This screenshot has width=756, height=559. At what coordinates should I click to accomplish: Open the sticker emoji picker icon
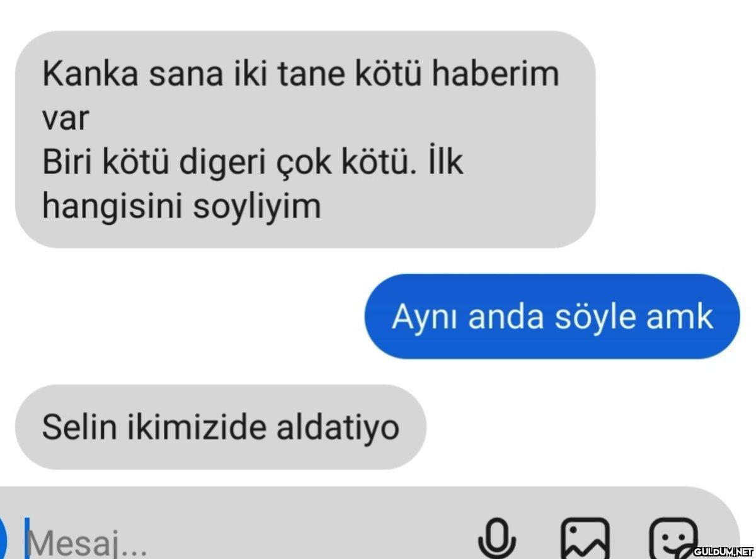673,539
